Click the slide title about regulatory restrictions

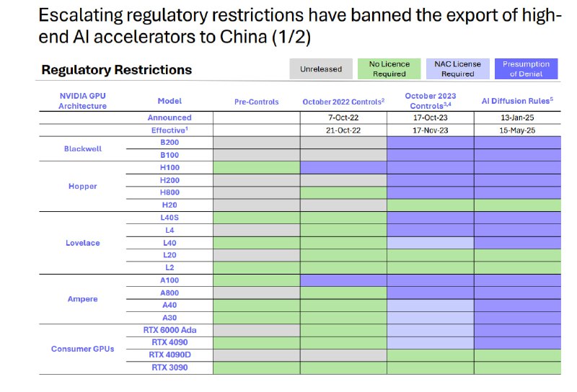coord(300,26)
